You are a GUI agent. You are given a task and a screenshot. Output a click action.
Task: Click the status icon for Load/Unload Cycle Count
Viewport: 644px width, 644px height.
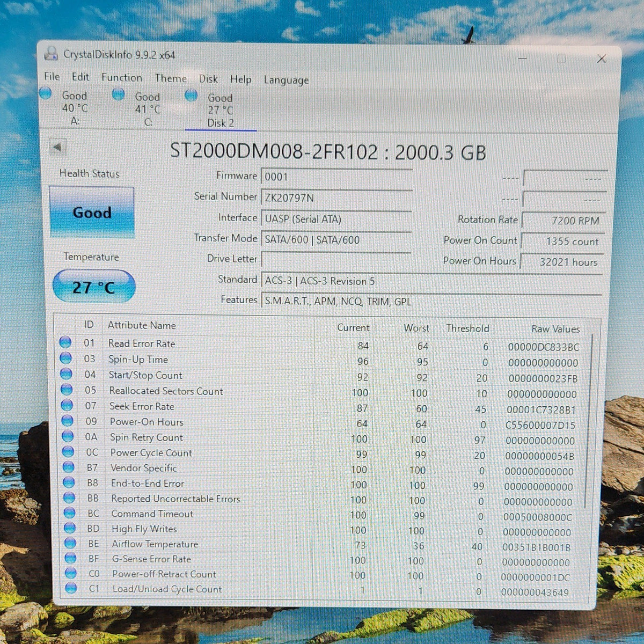[71, 588]
